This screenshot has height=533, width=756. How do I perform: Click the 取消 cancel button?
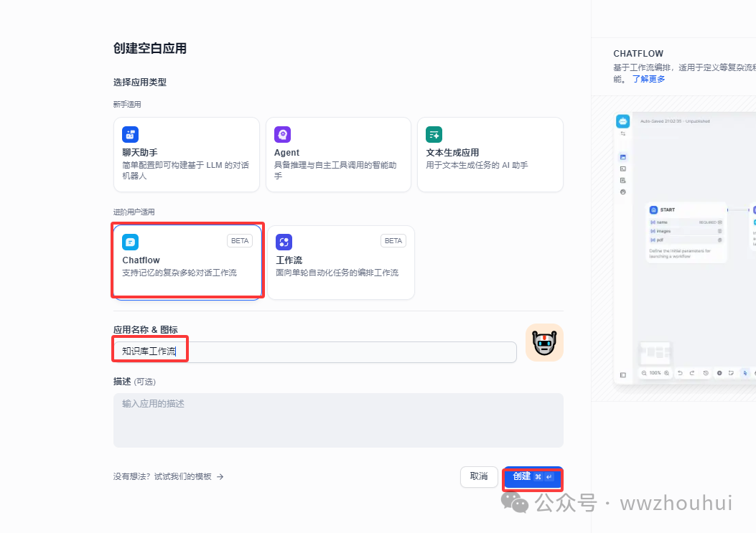tap(479, 476)
